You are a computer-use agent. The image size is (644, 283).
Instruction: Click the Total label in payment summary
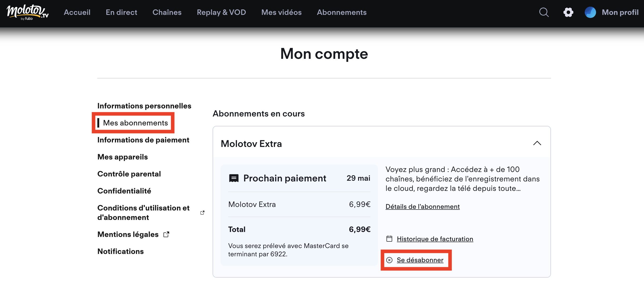pyautogui.click(x=237, y=230)
